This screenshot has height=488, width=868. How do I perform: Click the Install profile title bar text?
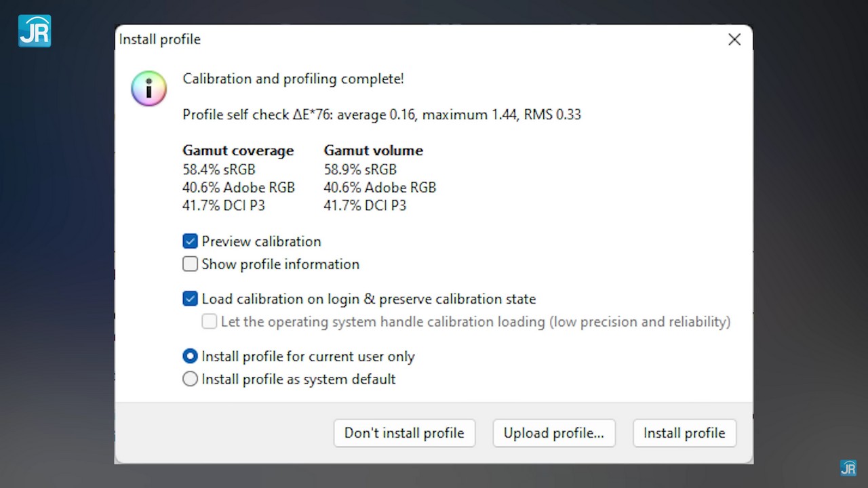[160, 40]
